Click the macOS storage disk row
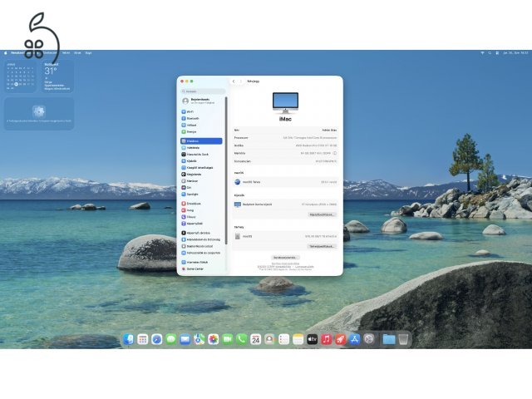Image resolution: width=532 pixels, height=399 pixels. click(285, 236)
